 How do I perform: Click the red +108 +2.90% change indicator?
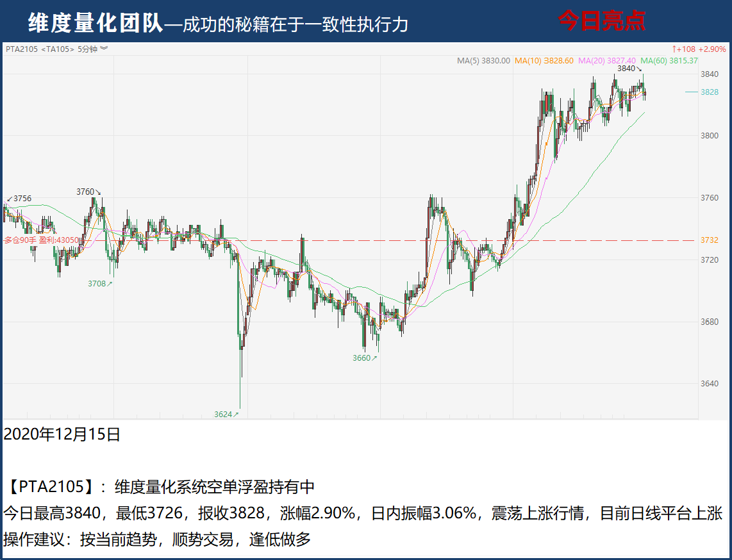699,49
